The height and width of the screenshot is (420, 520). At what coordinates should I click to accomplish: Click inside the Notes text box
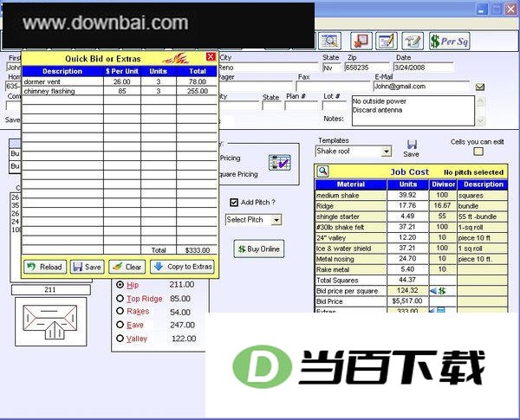(x=413, y=111)
